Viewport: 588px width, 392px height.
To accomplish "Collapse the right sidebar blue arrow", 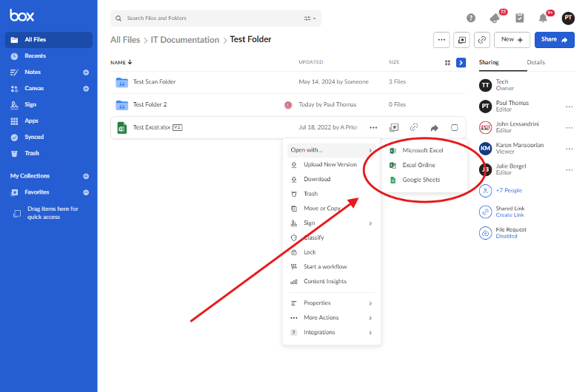I will click(461, 63).
